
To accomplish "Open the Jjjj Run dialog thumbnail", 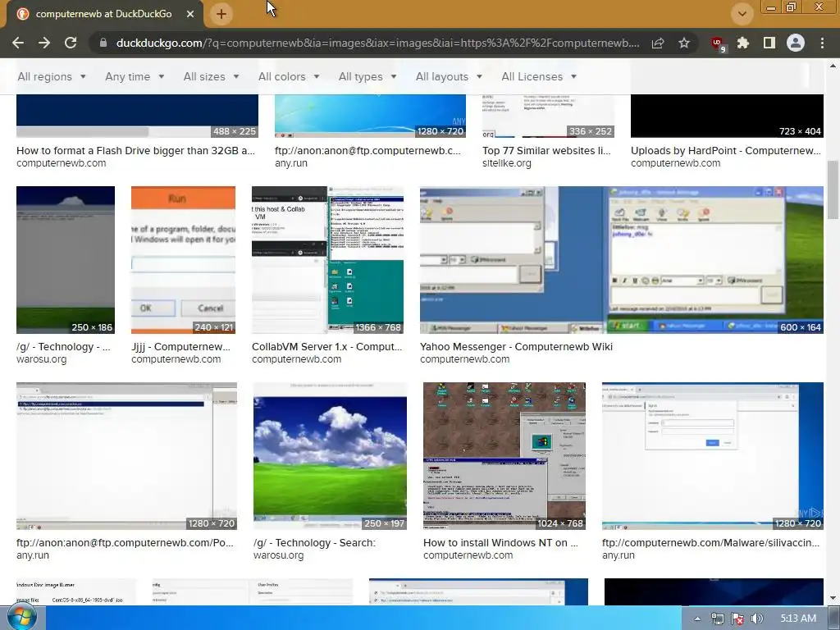I will click(x=183, y=260).
